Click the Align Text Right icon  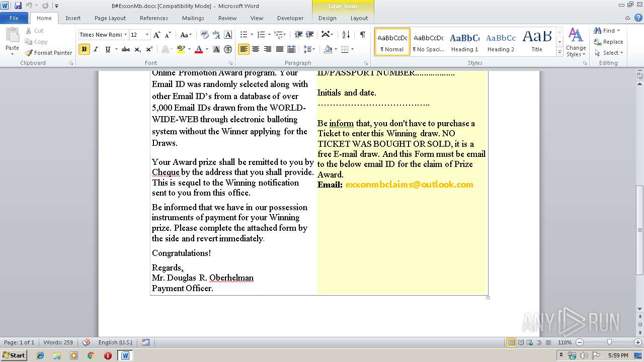268,49
